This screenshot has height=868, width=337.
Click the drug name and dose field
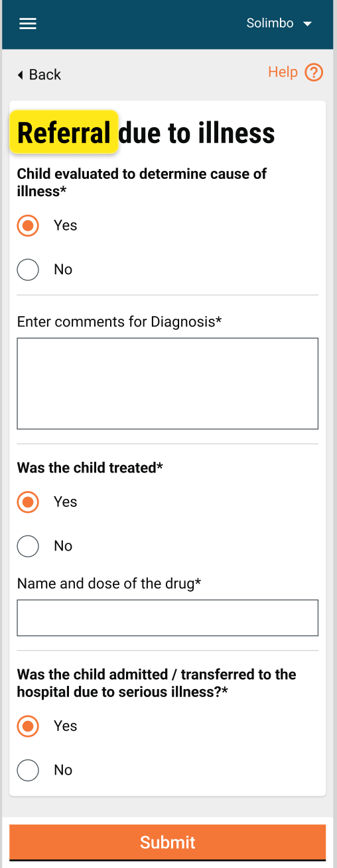[167, 618]
